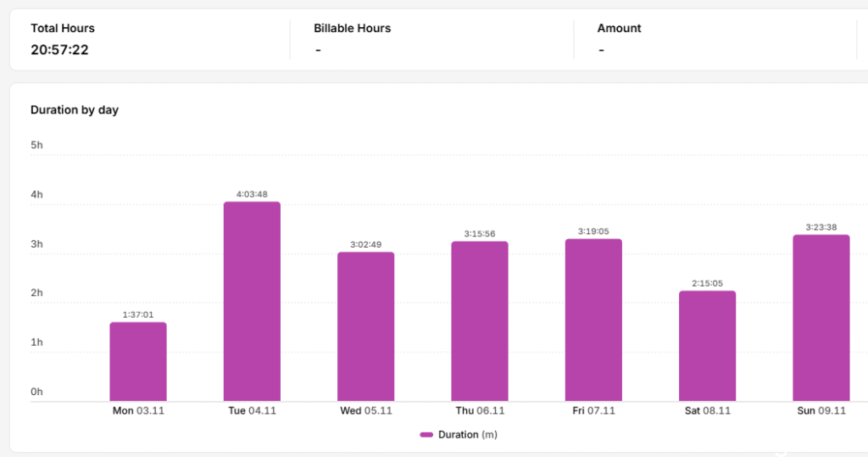
Task: Click the Sat 08.11 duration bar
Action: pos(708,346)
